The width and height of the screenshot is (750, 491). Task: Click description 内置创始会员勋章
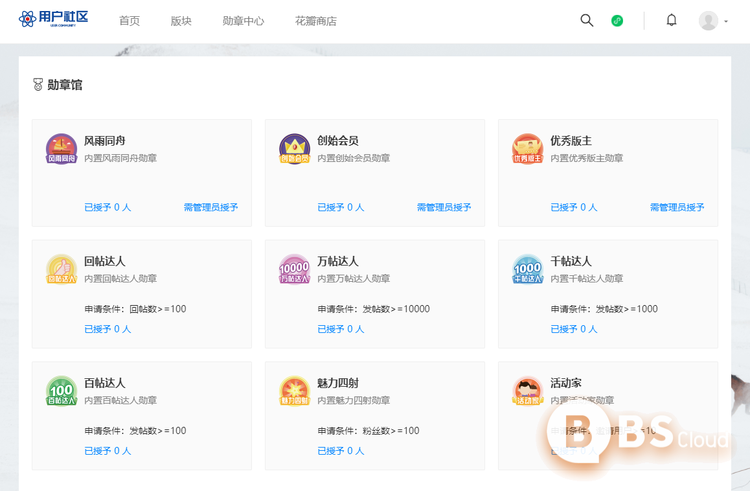pos(353,158)
